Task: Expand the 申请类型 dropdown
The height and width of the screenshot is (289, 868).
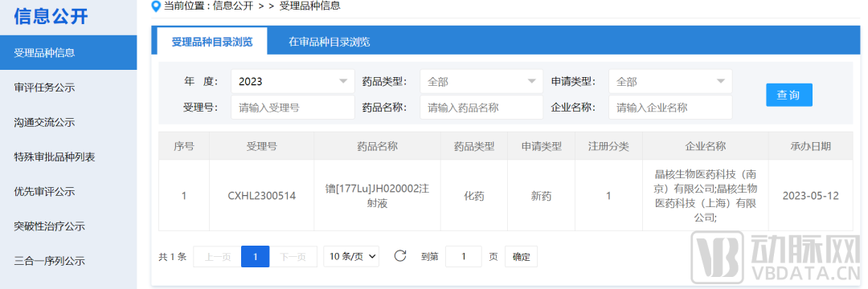Action: [670, 81]
